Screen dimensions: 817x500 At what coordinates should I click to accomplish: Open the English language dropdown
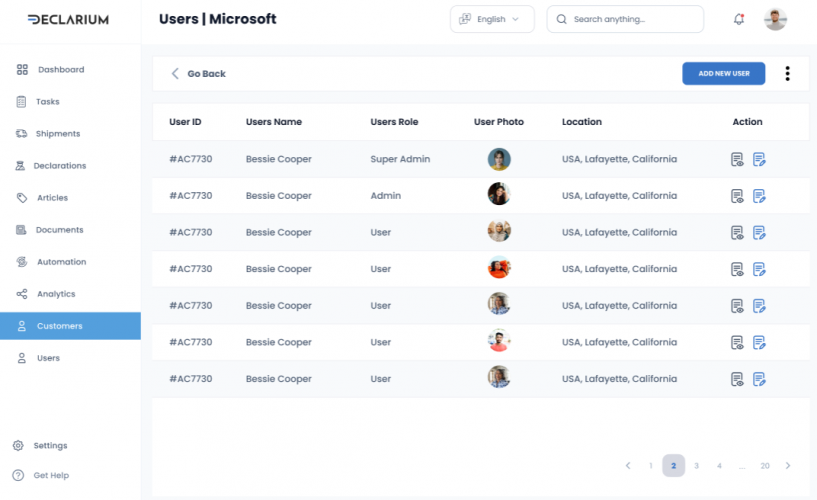click(x=492, y=19)
